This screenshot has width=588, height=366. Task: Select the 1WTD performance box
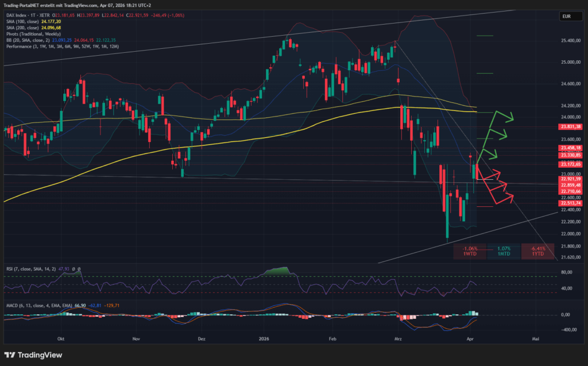(470, 251)
